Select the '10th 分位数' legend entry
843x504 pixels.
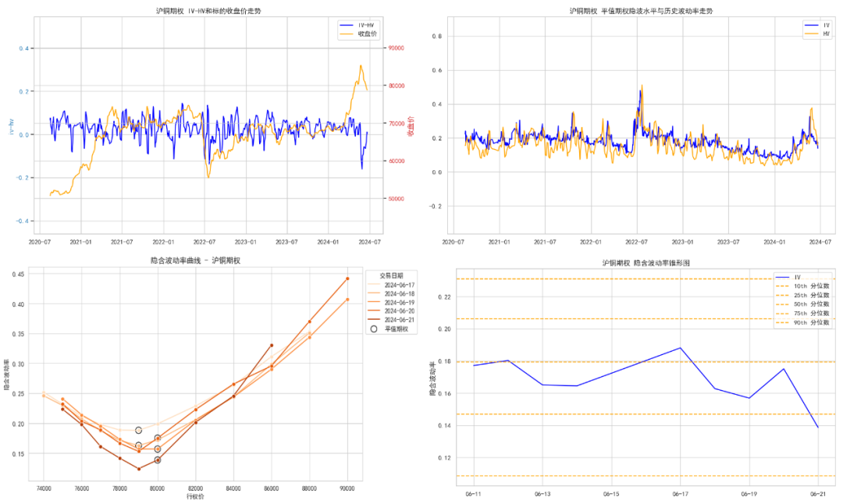click(803, 286)
